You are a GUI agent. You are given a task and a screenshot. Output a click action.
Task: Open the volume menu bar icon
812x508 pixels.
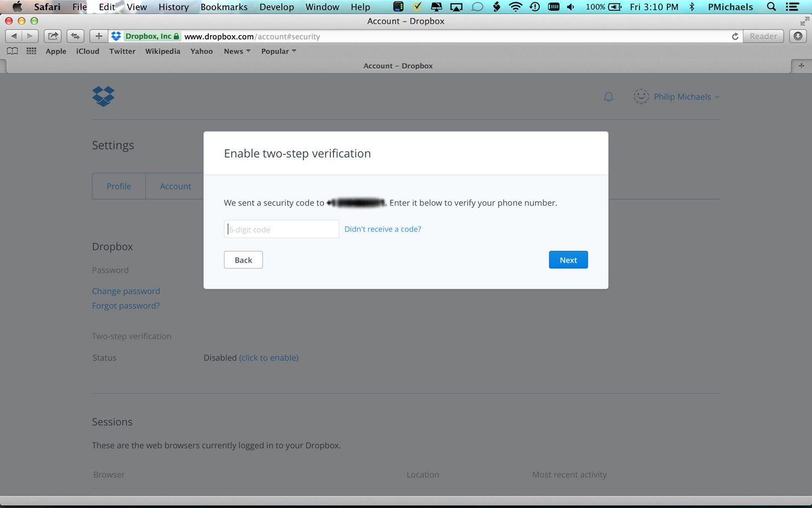point(571,6)
